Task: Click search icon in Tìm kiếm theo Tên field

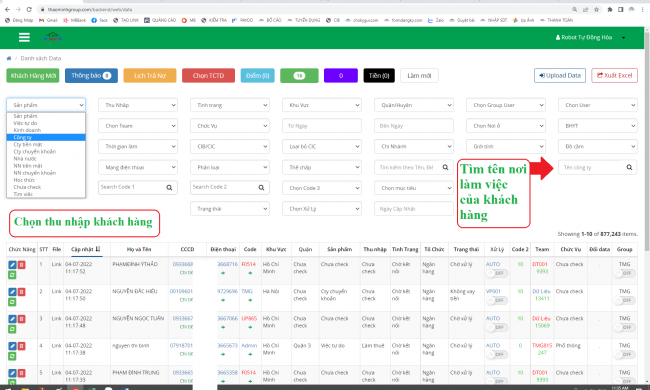Action: click(x=445, y=167)
